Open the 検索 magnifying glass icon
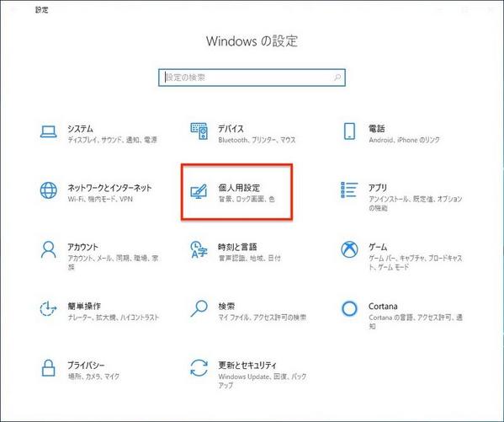This screenshot has height=422, width=504. click(x=199, y=308)
